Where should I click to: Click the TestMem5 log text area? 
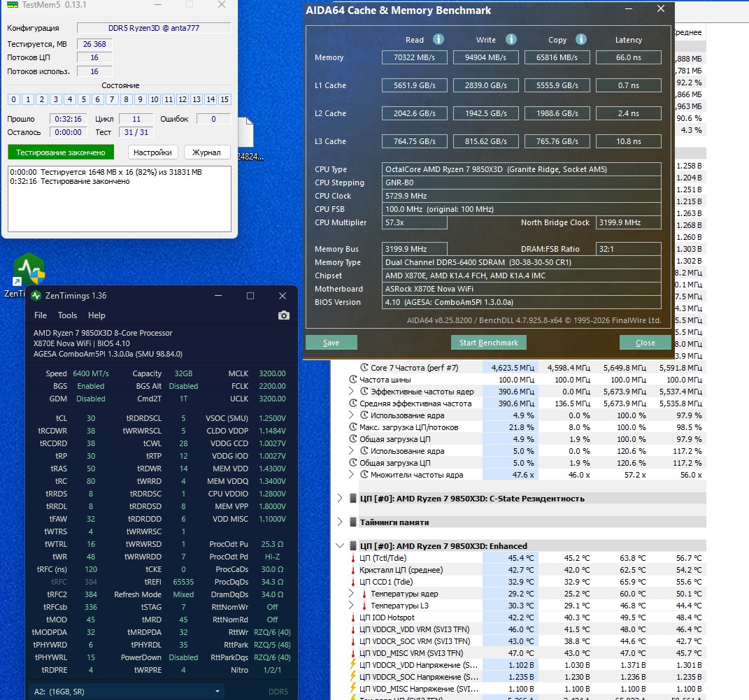coord(120,199)
